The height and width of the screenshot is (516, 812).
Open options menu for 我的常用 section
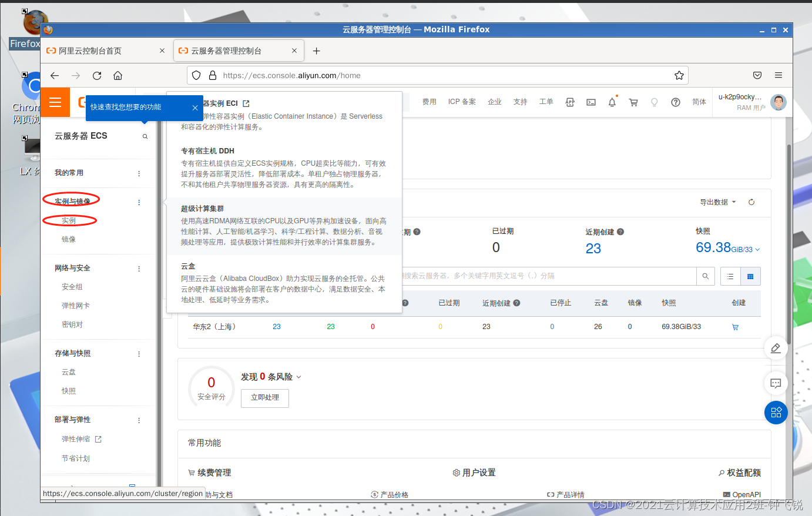coord(139,173)
